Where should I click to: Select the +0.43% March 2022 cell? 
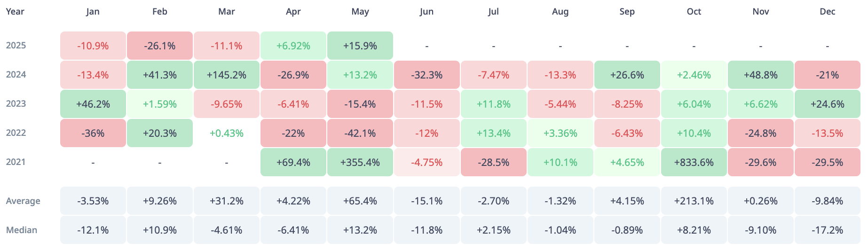(x=226, y=133)
